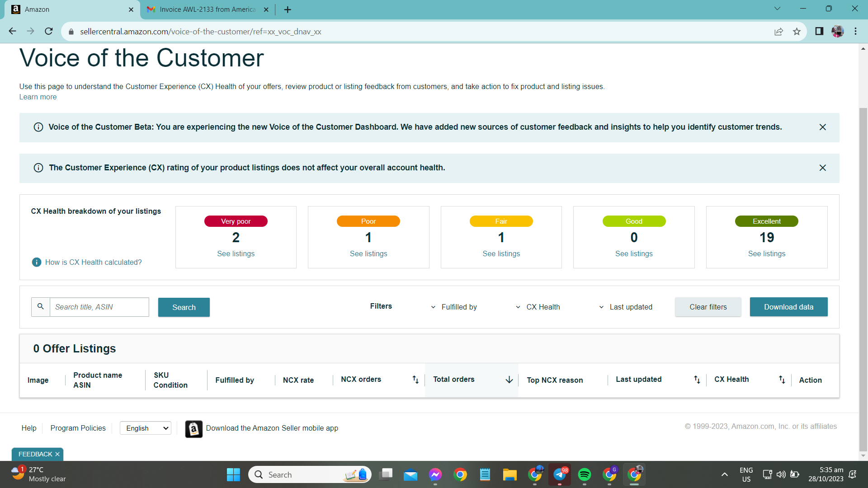Open the browser side panel
The width and height of the screenshot is (868, 488).
click(x=819, y=31)
